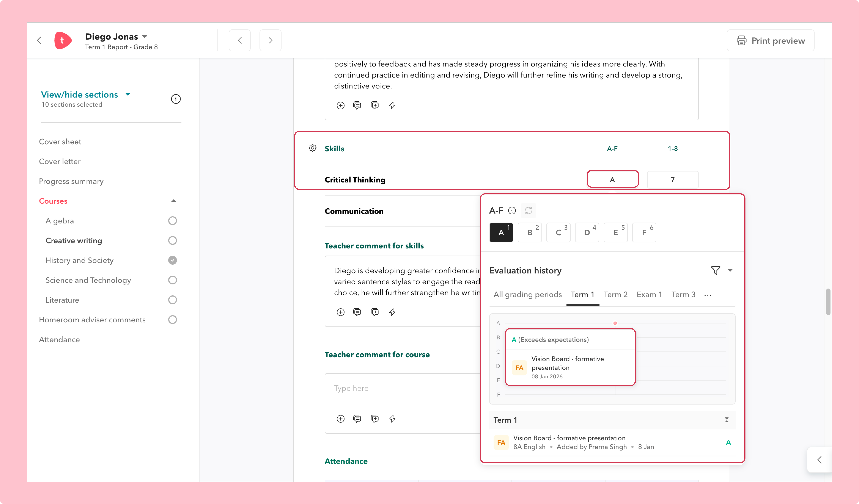This screenshot has width=859, height=504.
Task: Go back using the top-left arrow
Action: click(x=39, y=41)
